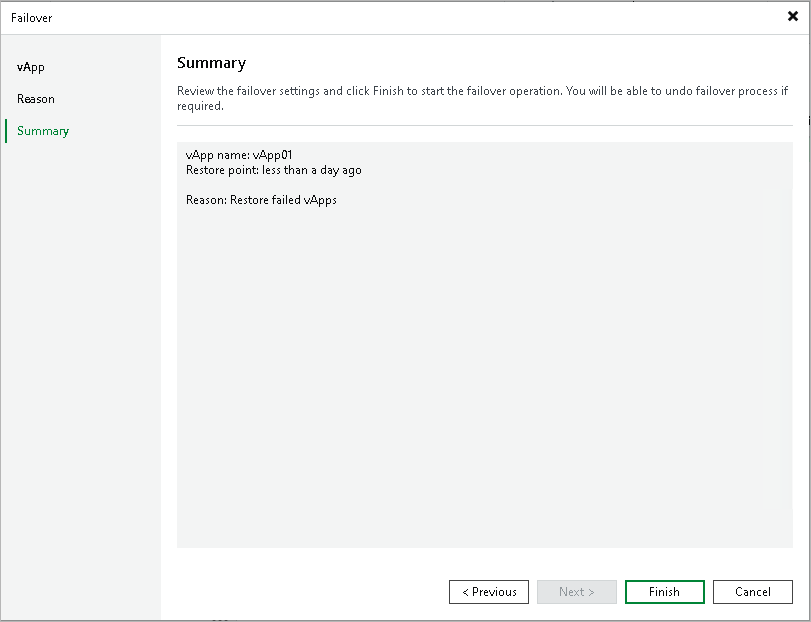Image resolution: width=811 pixels, height=622 pixels.
Task: Click the Finish button
Action: 665,591
